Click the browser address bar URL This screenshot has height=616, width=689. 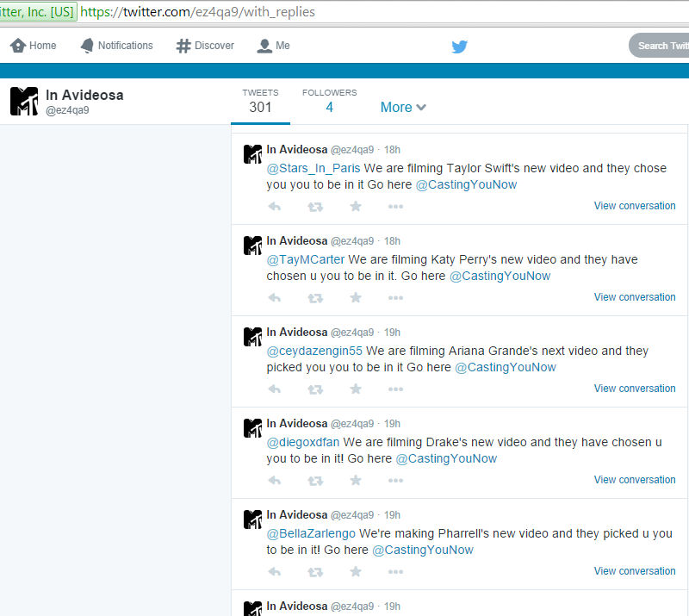[198, 12]
